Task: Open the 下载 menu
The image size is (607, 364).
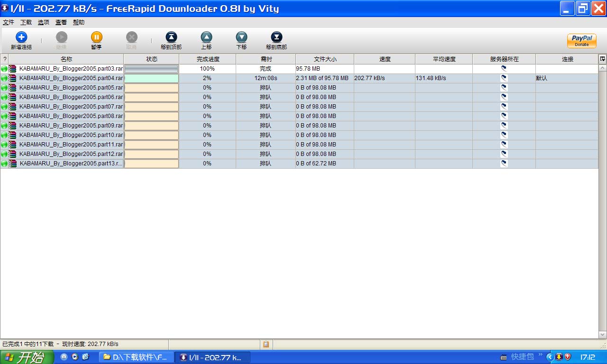Action: coord(26,22)
